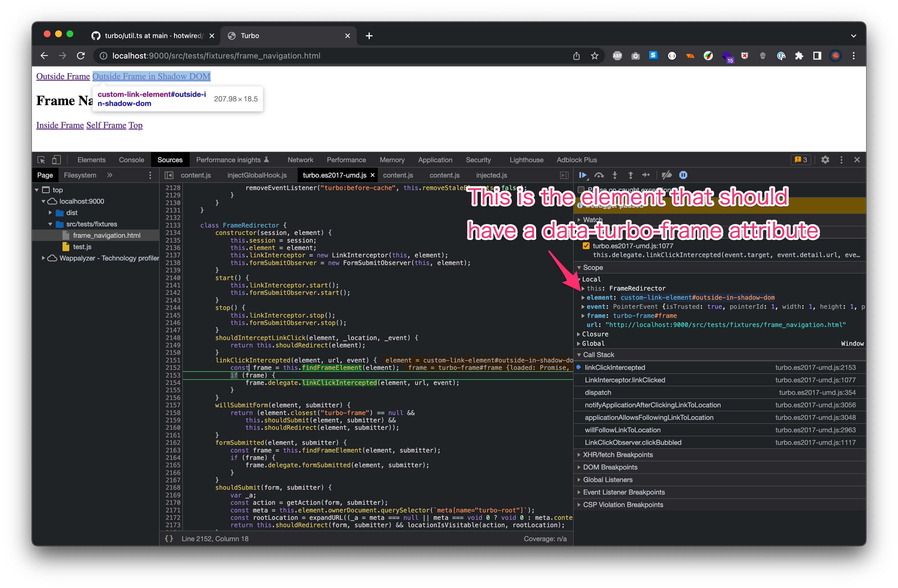Pretty-print the source with braces icon
Viewport: 898px width, 588px height.
(x=169, y=539)
